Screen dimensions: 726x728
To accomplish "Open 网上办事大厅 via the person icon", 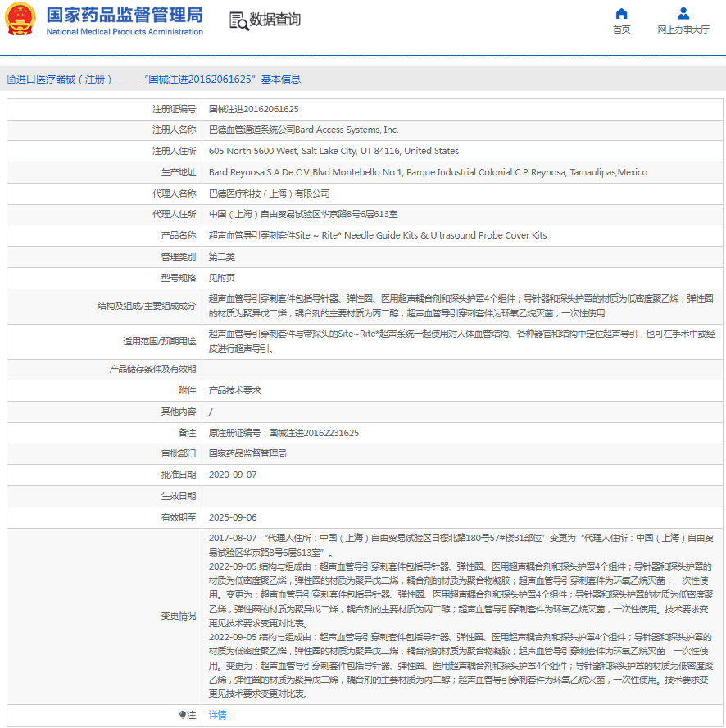I will click(683, 14).
